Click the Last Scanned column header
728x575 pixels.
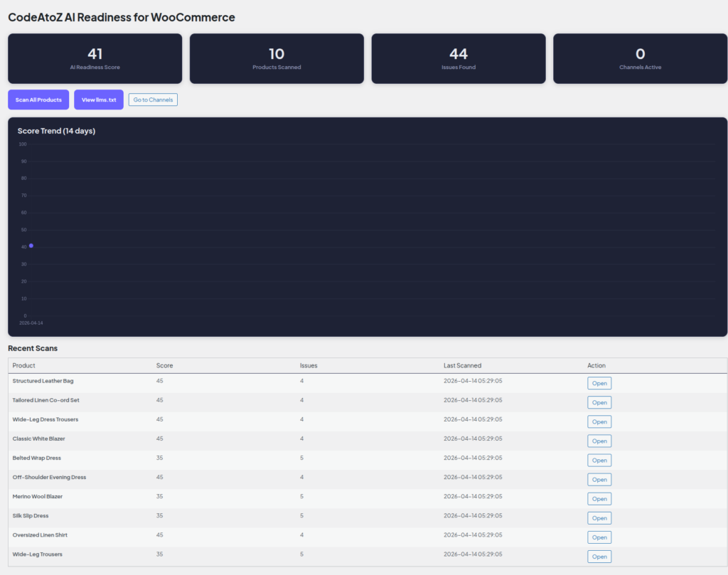click(462, 366)
